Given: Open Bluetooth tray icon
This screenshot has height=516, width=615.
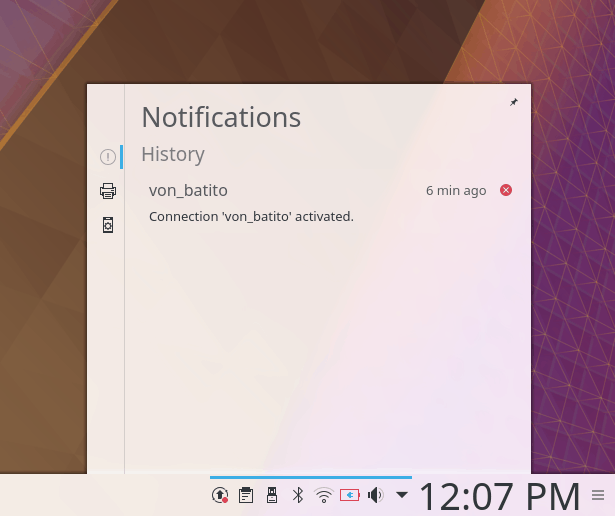Looking at the screenshot, I should [x=298, y=495].
